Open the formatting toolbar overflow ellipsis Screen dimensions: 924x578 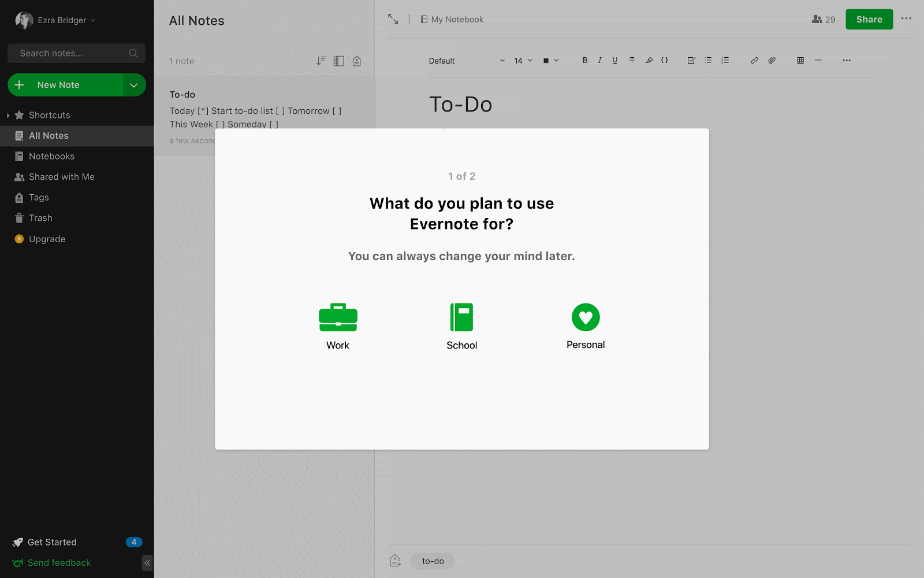[847, 60]
